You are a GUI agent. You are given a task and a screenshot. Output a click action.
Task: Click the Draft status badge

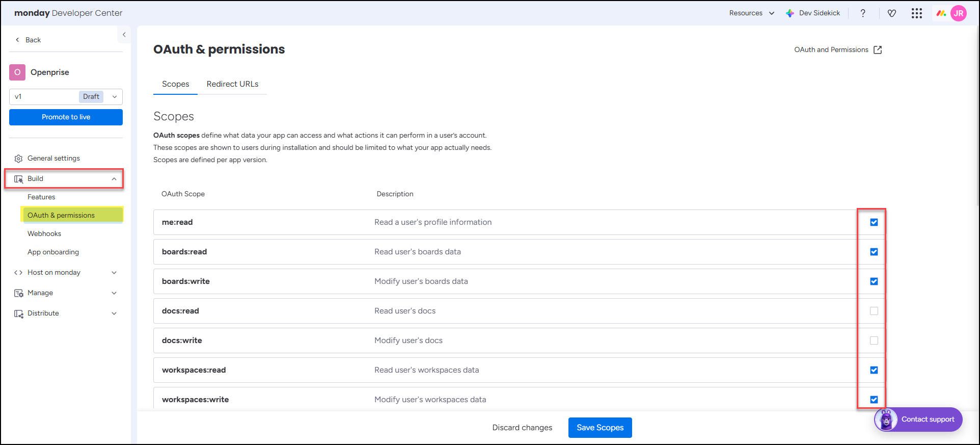(91, 97)
